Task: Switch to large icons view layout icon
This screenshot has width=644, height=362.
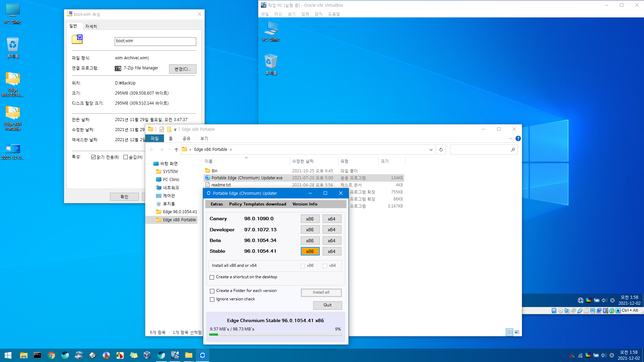Action: pos(517,332)
